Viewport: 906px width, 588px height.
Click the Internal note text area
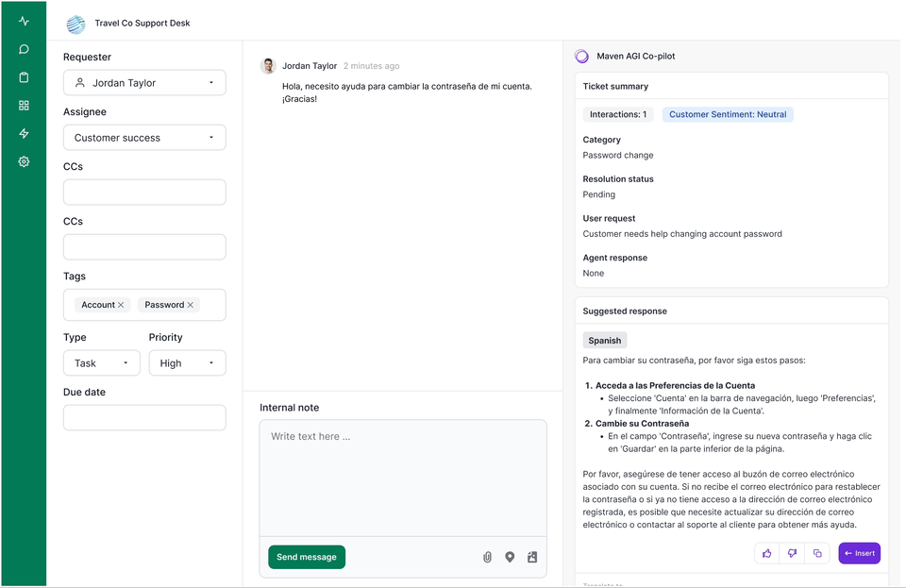(403, 479)
